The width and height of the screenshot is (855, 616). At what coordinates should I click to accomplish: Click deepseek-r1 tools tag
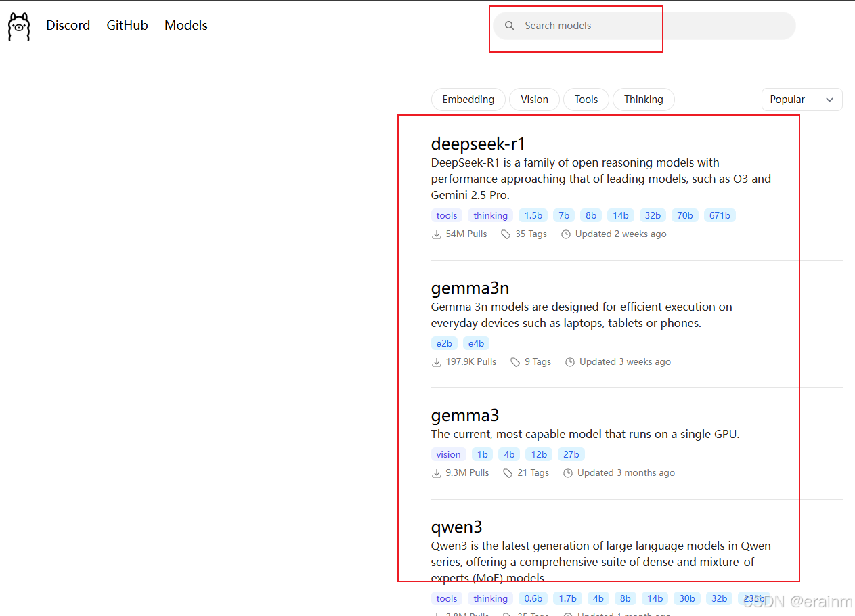click(447, 215)
